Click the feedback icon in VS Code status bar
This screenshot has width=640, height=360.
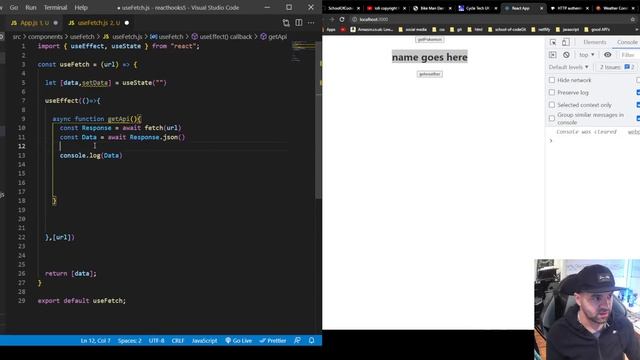297,340
